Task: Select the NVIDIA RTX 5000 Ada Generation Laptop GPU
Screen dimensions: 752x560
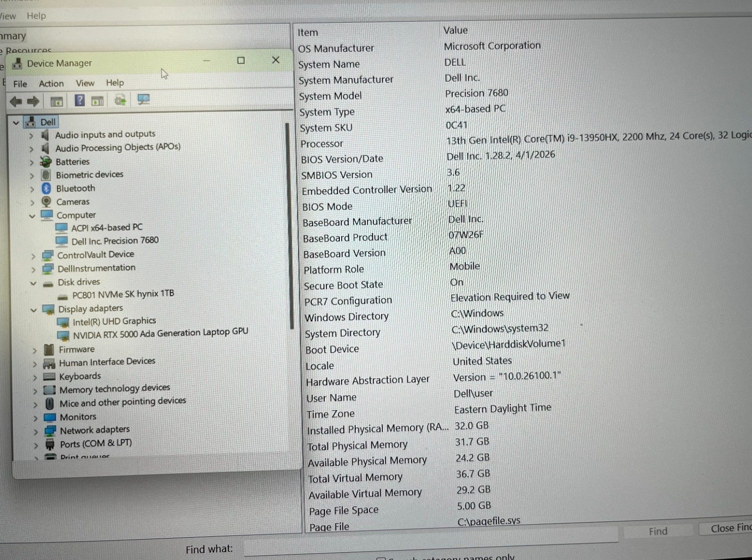Action: coord(160,333)
